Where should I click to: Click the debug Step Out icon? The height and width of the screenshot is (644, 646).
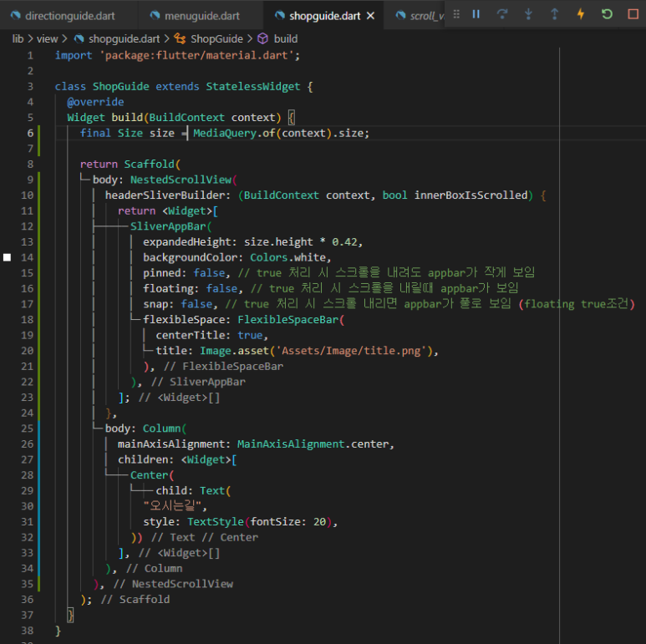pyautogui.click(x=555, y=14)
